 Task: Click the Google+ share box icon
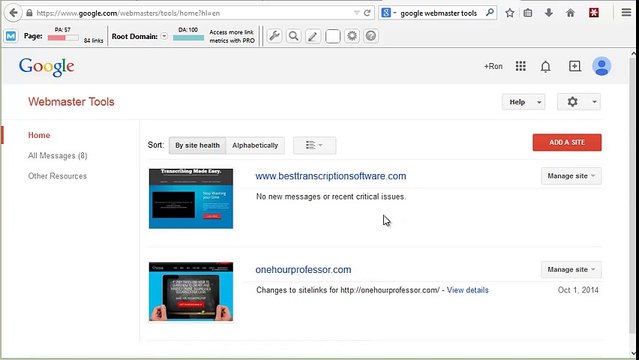575,66
